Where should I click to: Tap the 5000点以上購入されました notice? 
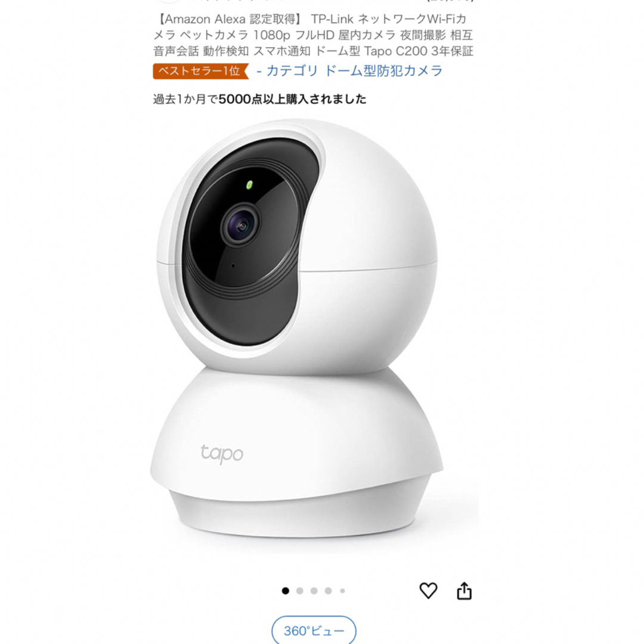[x=259, y=99]
